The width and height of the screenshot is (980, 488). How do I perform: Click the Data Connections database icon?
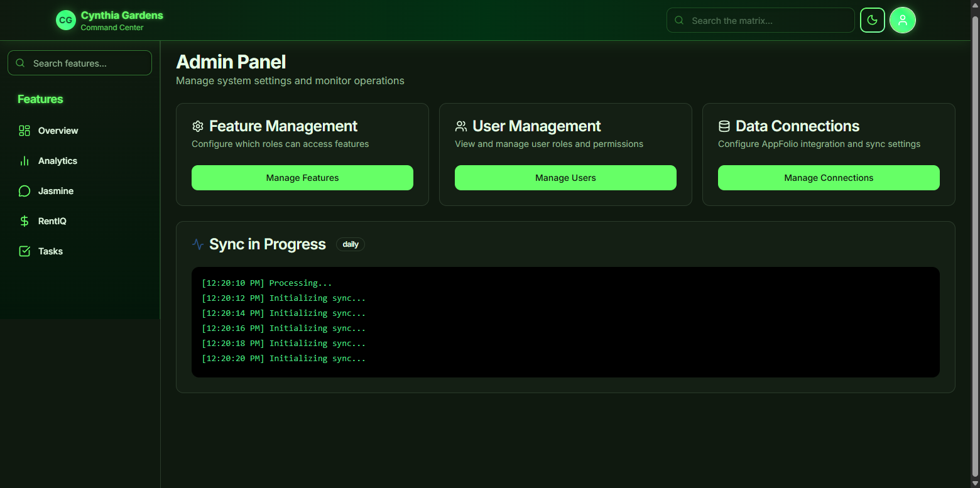(724, 126)
